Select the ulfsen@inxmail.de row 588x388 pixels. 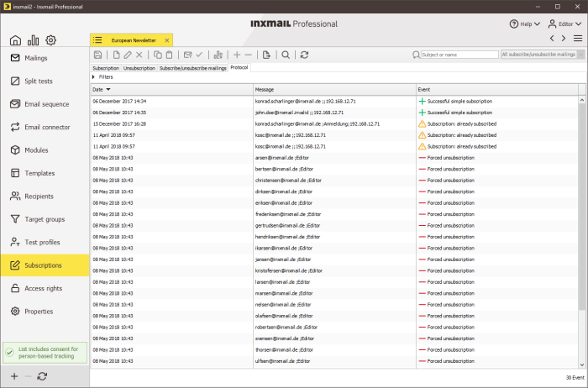(333, 361)
